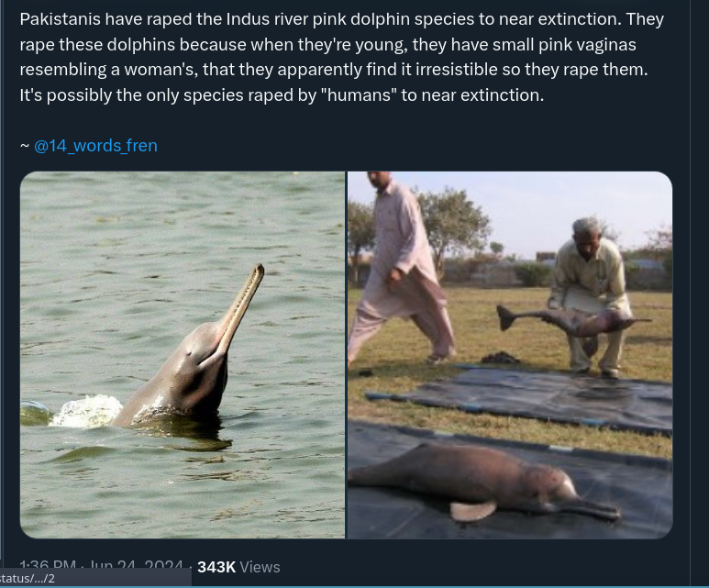Click the trees in the right photo background

[x=452, y=227]
